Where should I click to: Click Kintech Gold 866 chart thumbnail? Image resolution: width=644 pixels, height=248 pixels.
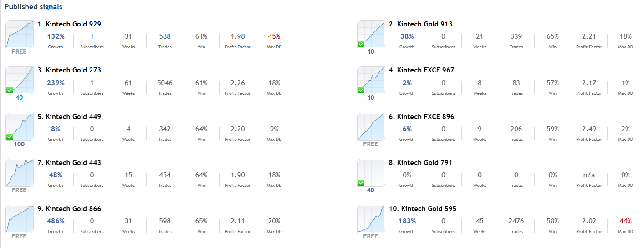(x=20, y=219)
